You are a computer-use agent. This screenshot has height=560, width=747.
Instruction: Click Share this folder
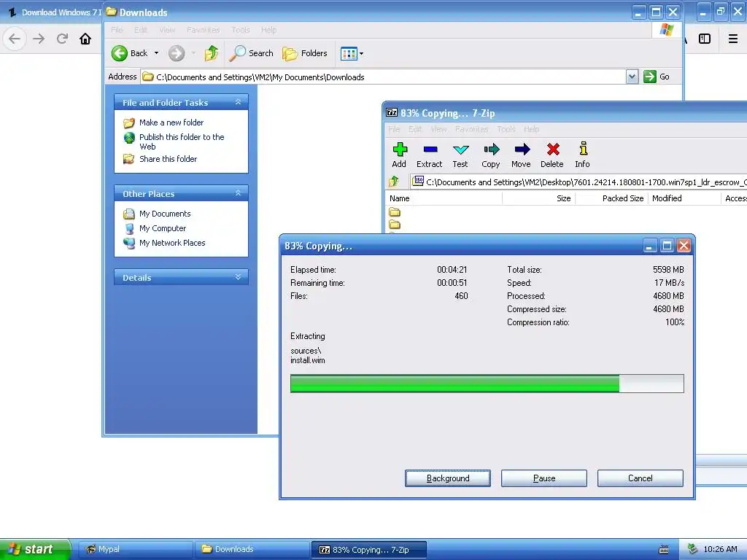coord(169,159)
